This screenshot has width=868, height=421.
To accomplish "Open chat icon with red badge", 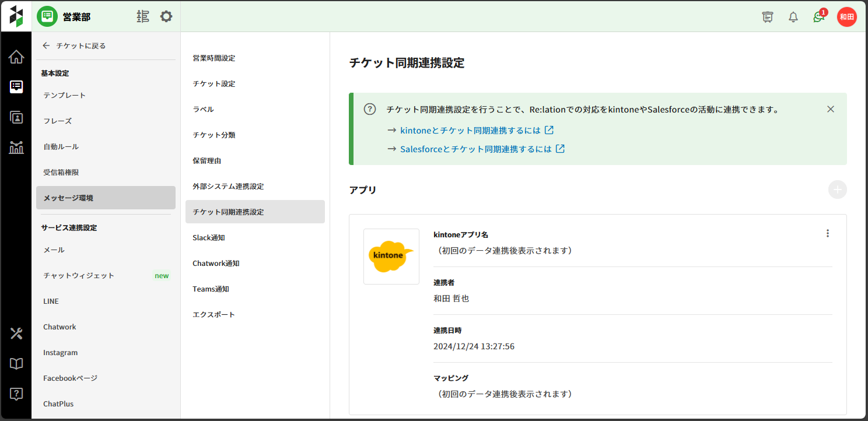I will point(819,17).
